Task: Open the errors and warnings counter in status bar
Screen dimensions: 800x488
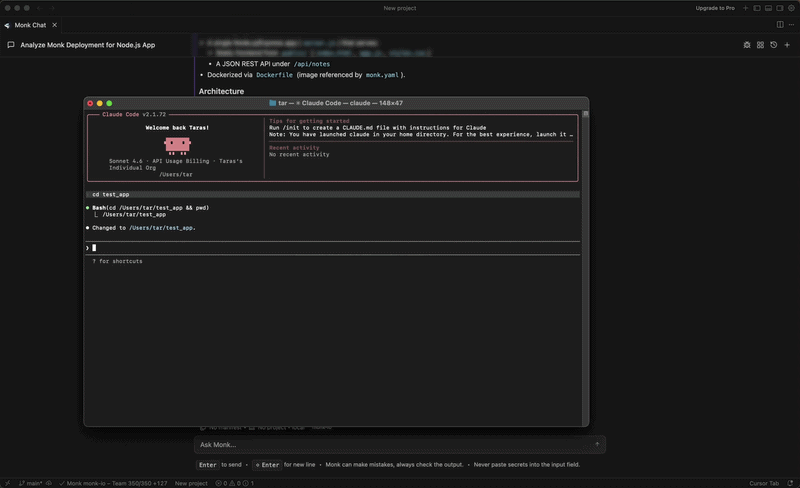Action: (234, 483)
